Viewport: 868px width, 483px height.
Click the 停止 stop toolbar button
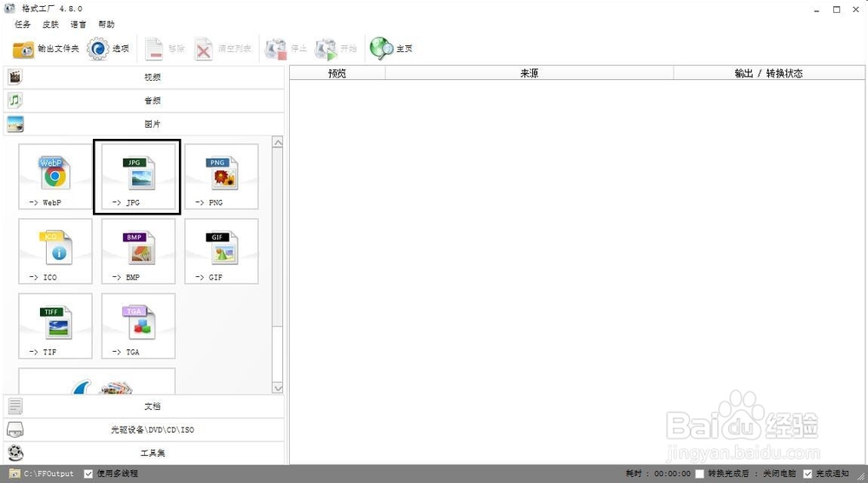(286, 49)
